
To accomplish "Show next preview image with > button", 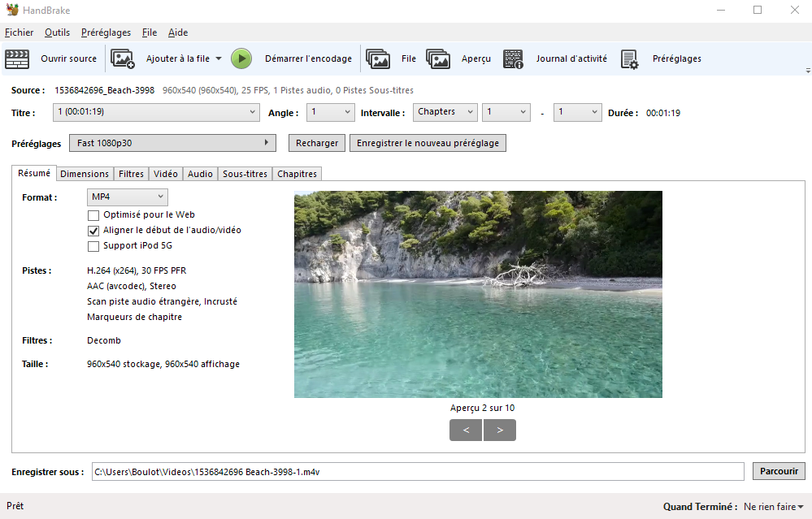I will pos(500,430).
